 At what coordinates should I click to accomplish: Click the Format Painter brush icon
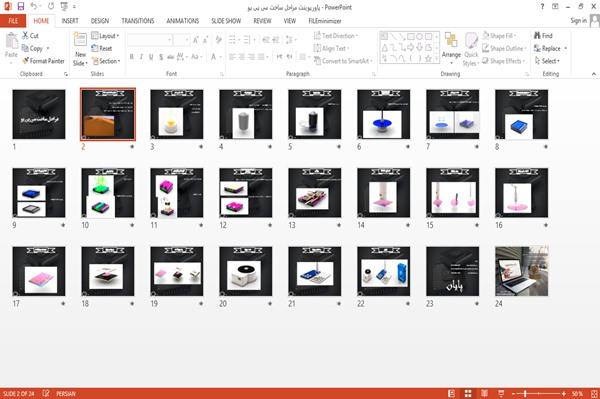click(x=25, y=61)
